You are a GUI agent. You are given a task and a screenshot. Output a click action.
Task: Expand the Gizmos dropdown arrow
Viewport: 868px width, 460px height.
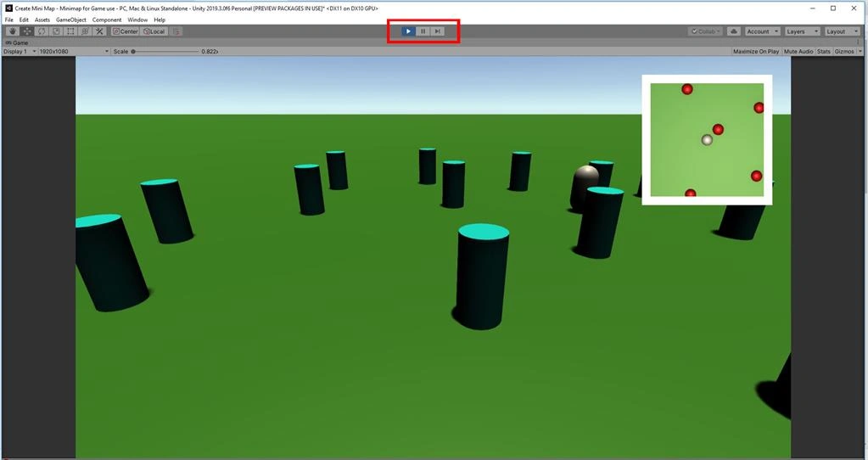pyautogui.click(x=860, y=52)
